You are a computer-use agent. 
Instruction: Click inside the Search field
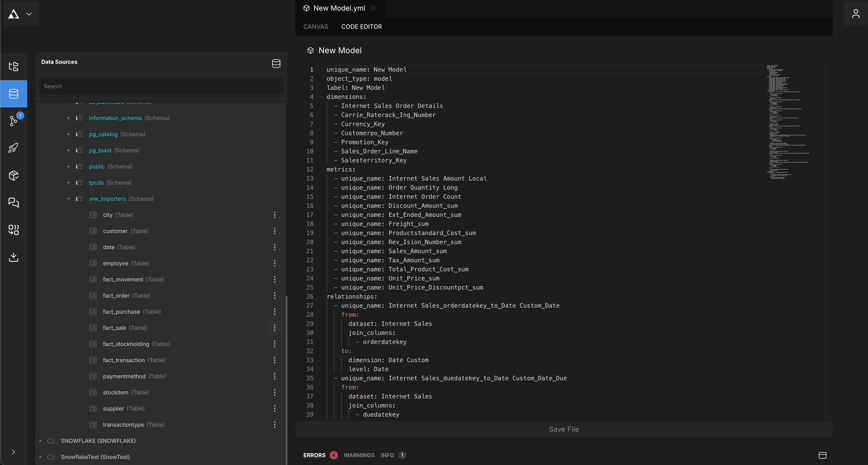point(161,86)
